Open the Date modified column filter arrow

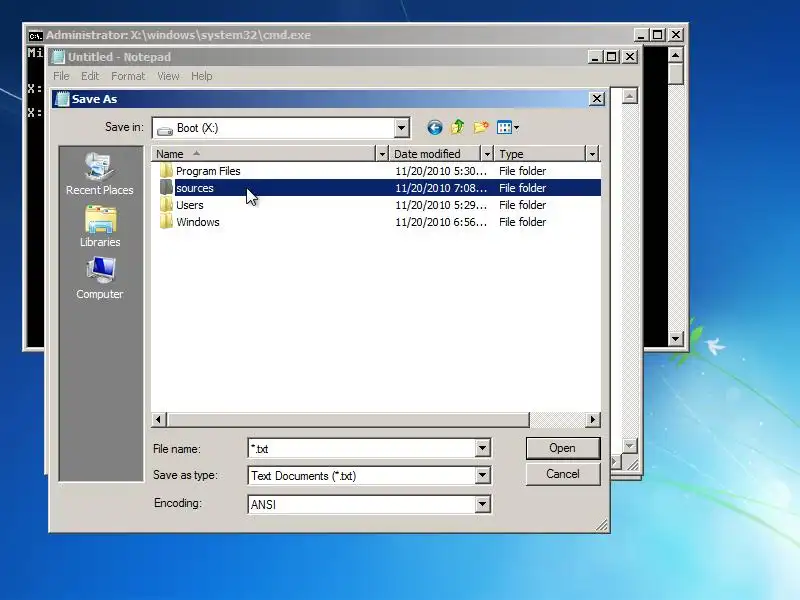(x=487, y=154)
